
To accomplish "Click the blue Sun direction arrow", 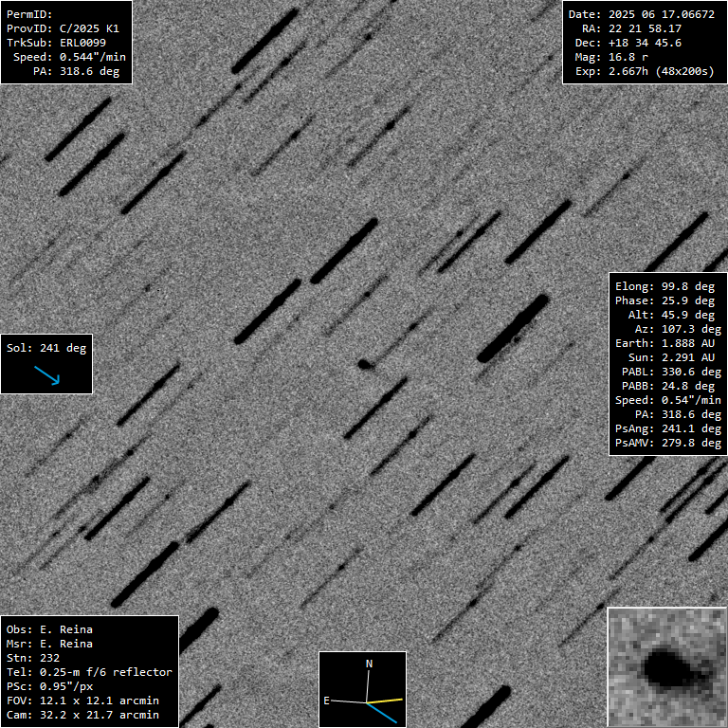I will coord(46,375).
